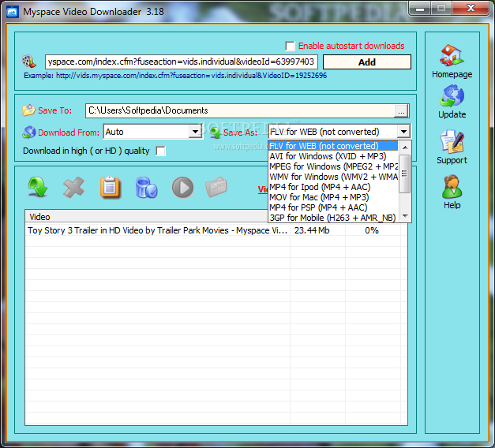Open the Download From Auto dropdown
The height and width of the screenshot is (448, 495).
click(195, 132)
